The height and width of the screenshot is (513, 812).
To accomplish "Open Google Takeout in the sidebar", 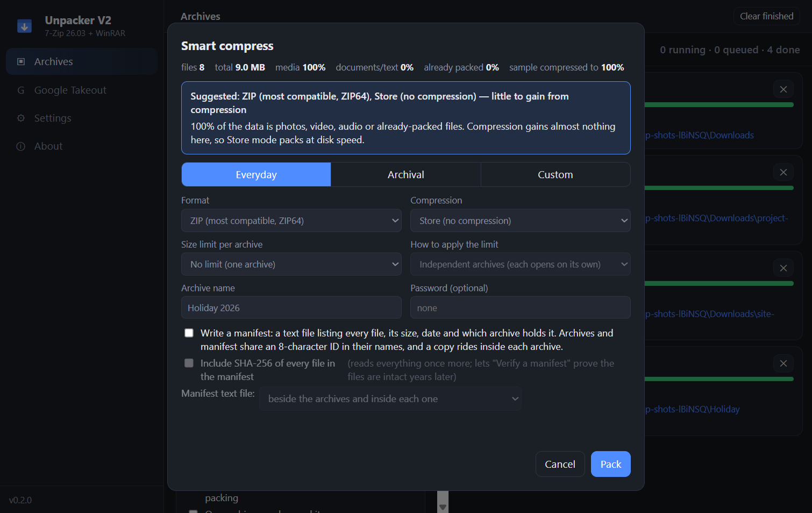I will (82, 90).
